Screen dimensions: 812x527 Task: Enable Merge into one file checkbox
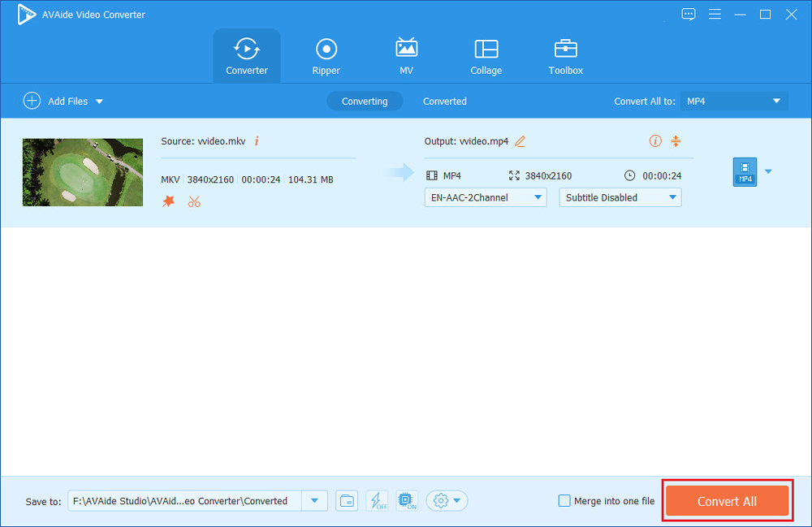564,500
